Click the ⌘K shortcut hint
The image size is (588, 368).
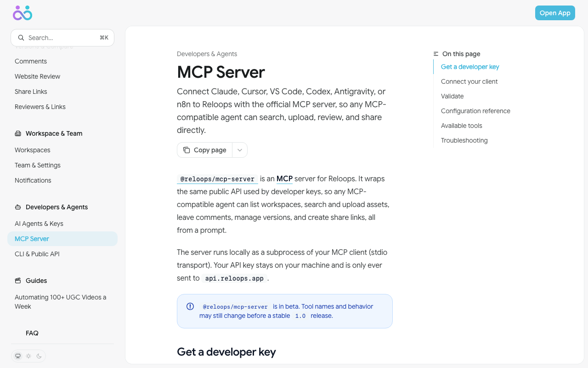[104, 38]
